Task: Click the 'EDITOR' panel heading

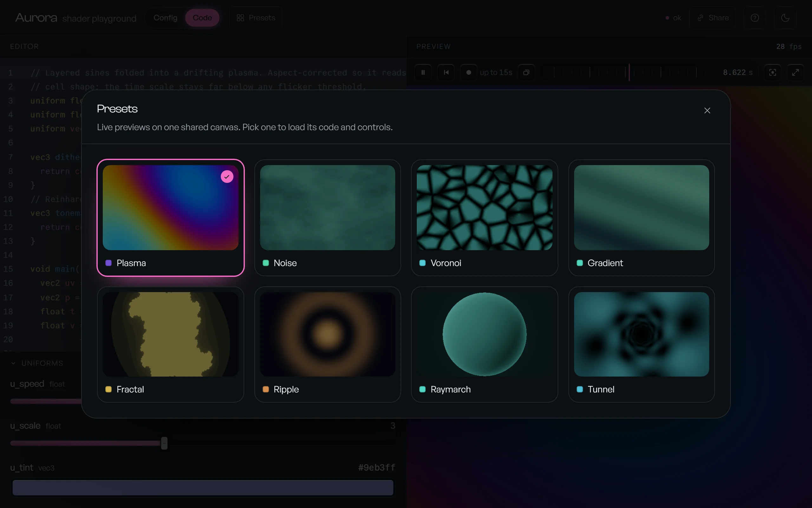Action: [x=24, y=46]
